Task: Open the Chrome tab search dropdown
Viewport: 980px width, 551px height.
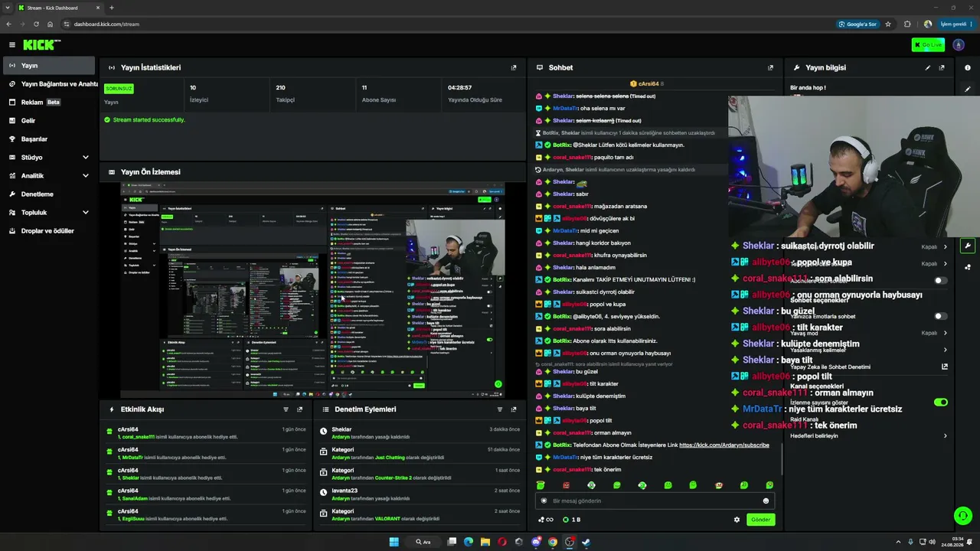Action: (x=8, y=8)
